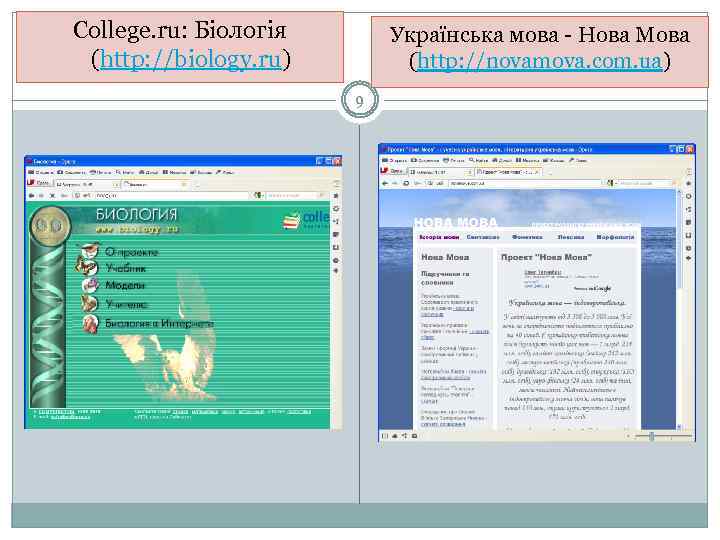The width and height of the screenshot is (720, 540).
Task: Click the 'НОВА МОВА' site logo heading
Action: point(455,222)
